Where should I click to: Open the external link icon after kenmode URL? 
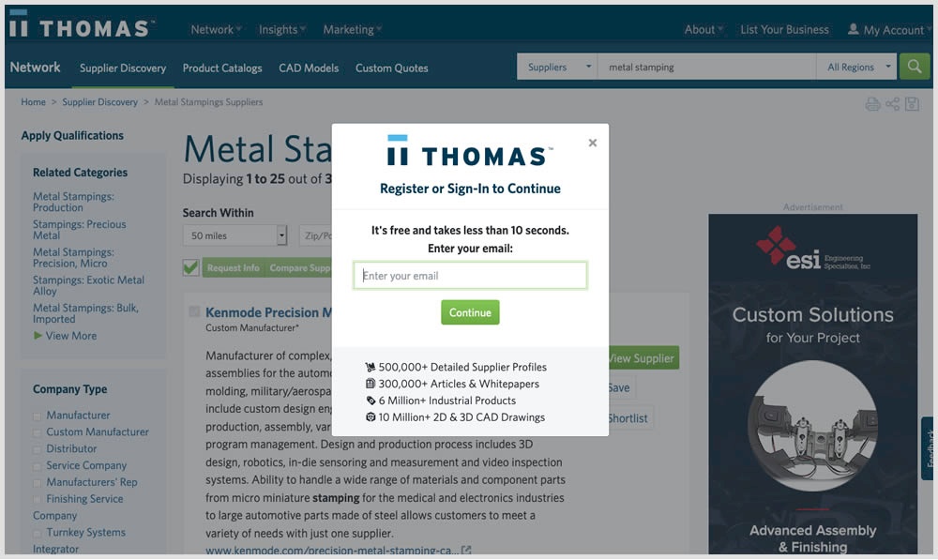click(466, 551)
